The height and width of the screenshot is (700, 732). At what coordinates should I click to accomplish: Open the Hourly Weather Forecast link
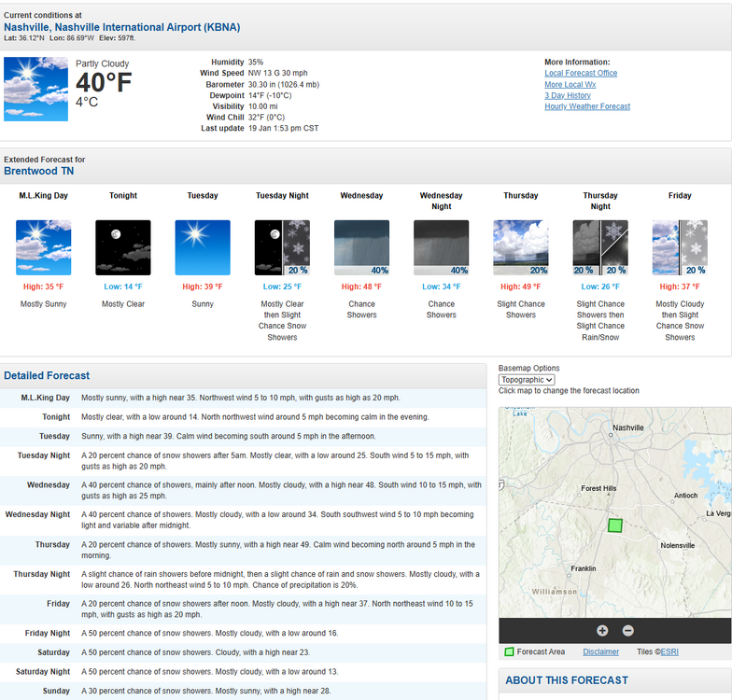[x=587, y=107]
